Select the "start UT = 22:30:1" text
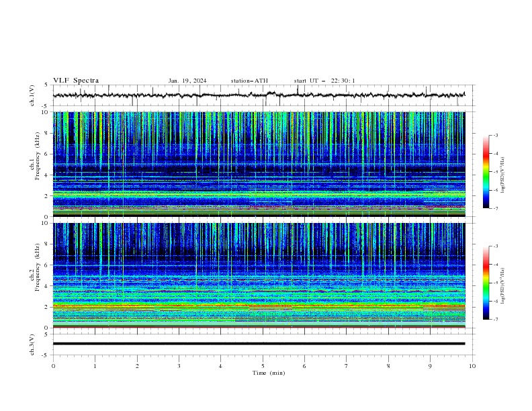532x411 pixels. pyautogui.click(x=324, y=81)
